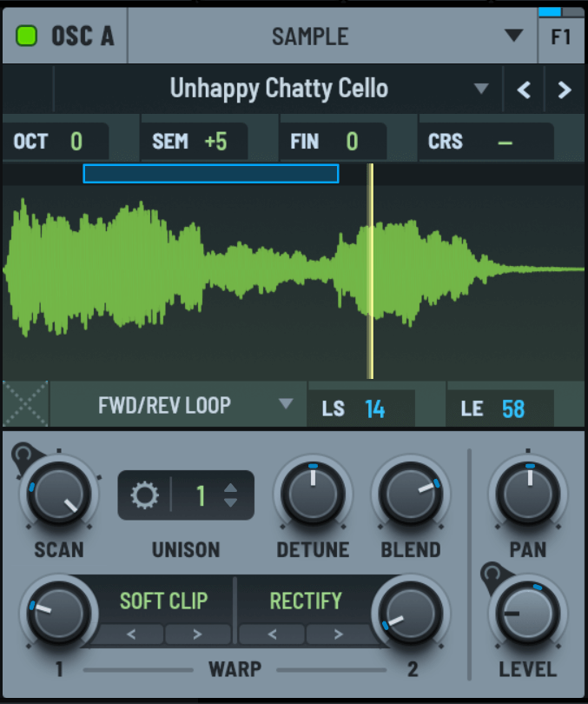Viewport: 588px width, 704px height.
Task: Select previous Soft Clip warp mode arrow
Action: 131,634
